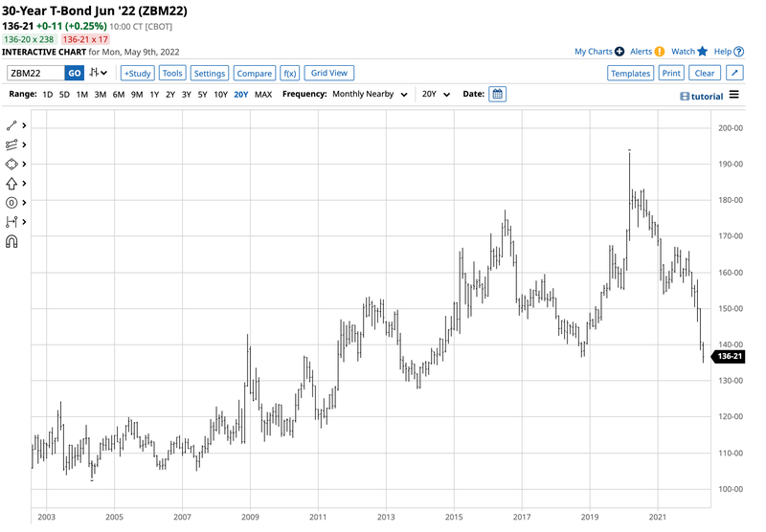Open the Alerts link
This screenshot has height=532, width=766.
click(641, 52)
